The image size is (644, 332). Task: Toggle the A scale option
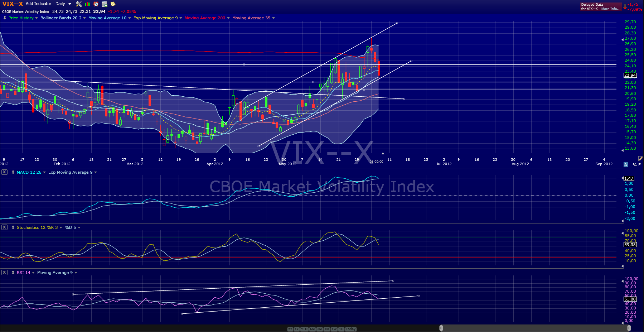coord(626,165)
